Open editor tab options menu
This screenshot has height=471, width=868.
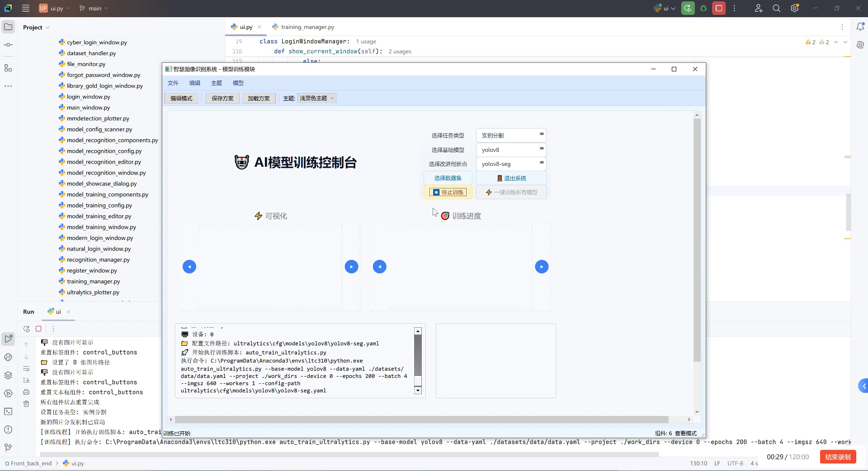click(x=842, y=27)
